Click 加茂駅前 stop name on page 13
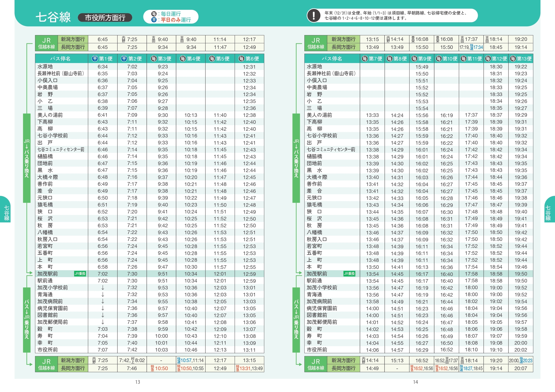This screenshot has width=555, height=392. [48, 274]
